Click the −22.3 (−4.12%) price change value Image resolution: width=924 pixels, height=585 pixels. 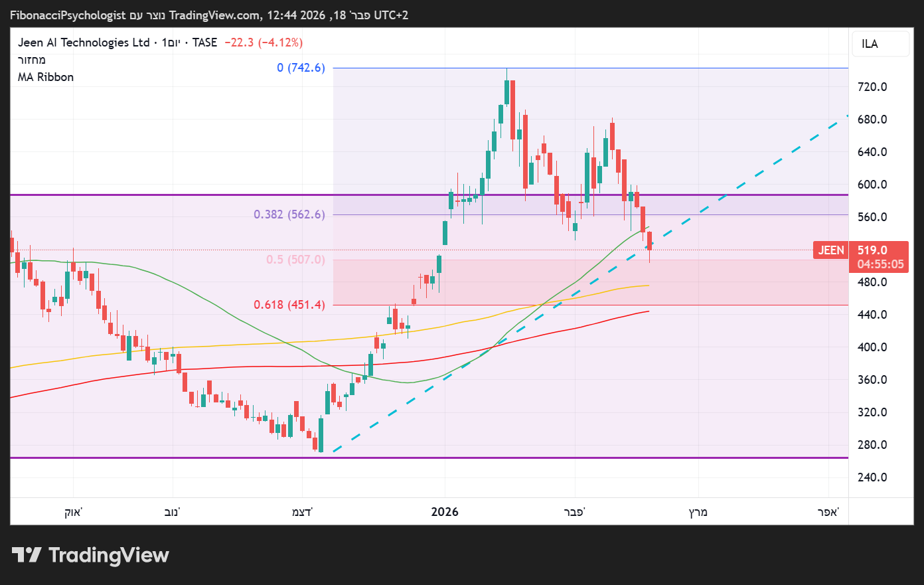[x=264, y=42]
